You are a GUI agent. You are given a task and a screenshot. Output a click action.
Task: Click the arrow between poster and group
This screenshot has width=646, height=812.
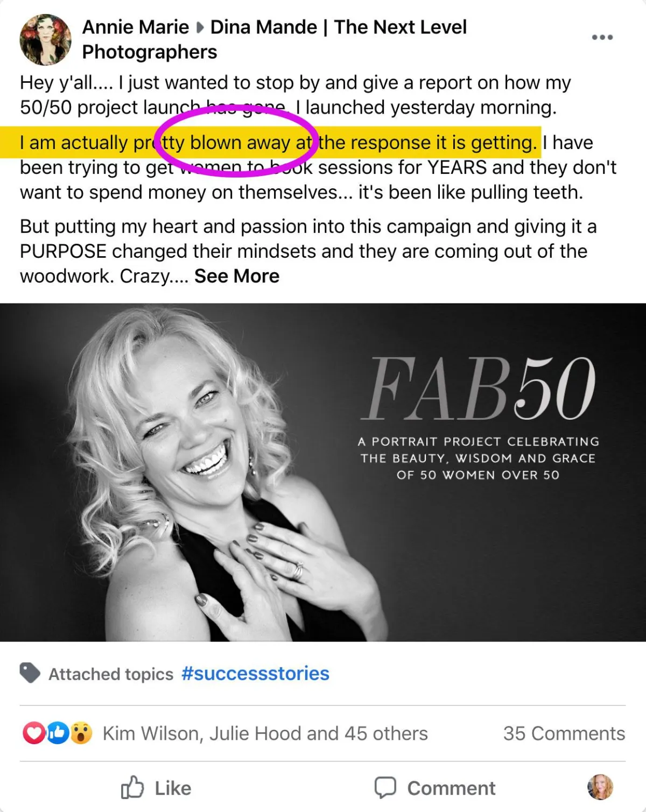(x=200, y=27)
